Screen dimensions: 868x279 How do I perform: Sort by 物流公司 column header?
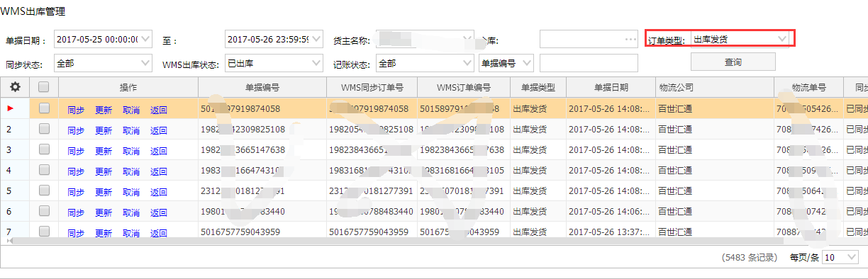[x=714, y=88]
